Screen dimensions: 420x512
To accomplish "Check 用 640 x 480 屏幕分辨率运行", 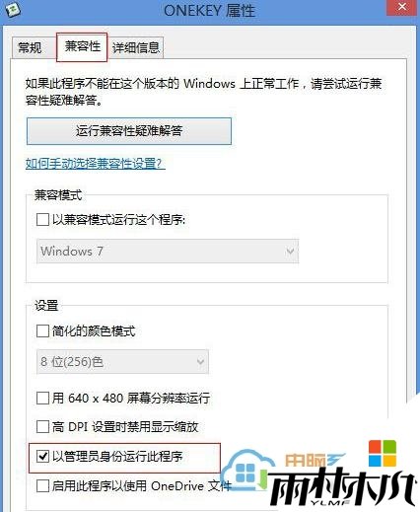I will [x=42, y=399].
